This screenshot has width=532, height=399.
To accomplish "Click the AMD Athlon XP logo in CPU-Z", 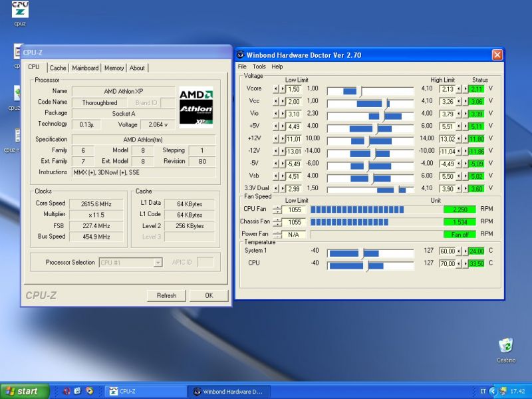I will pos(196,107).
